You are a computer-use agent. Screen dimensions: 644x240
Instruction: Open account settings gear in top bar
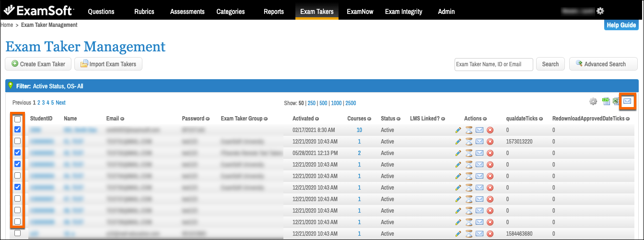click(600, 11)
